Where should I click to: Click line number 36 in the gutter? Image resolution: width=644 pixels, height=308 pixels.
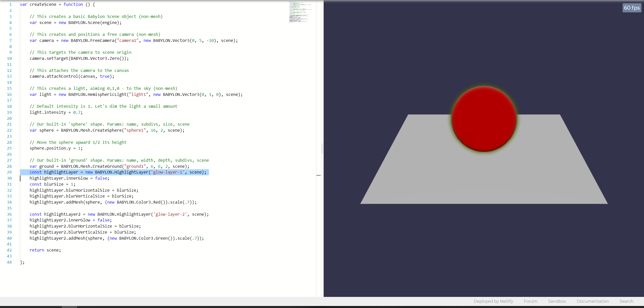(x=9, y=214)
